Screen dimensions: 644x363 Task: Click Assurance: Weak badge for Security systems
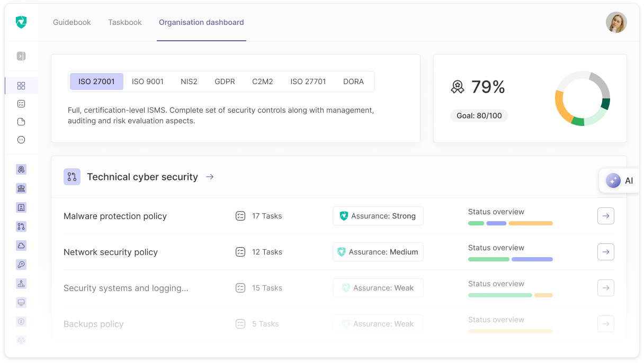(x=378, y=288)
